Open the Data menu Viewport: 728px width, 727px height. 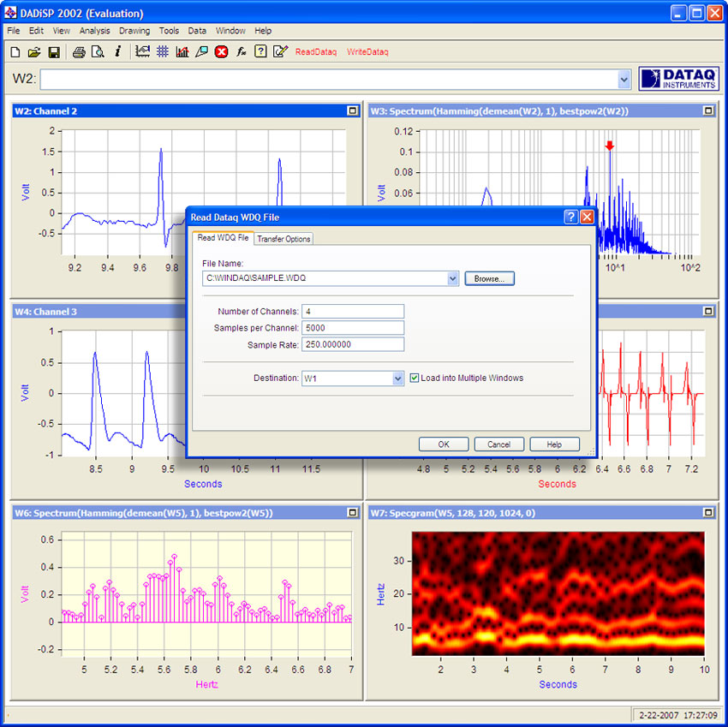[x=197, y=31]
